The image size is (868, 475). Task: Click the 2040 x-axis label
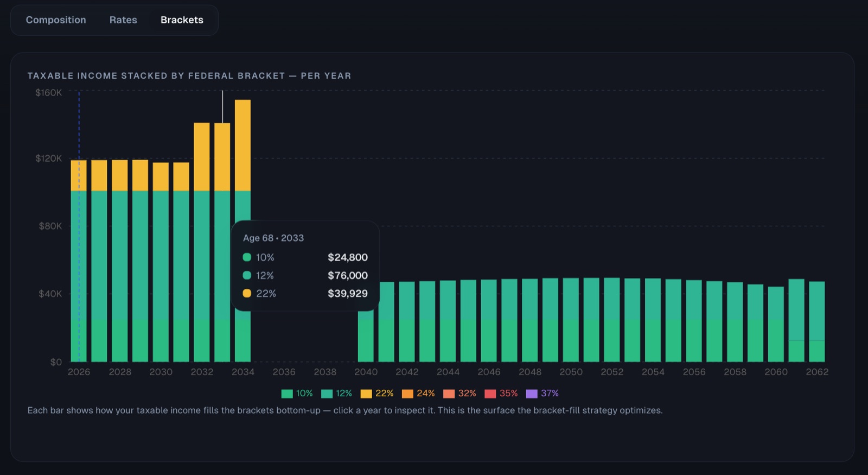[x=366, y=372]
